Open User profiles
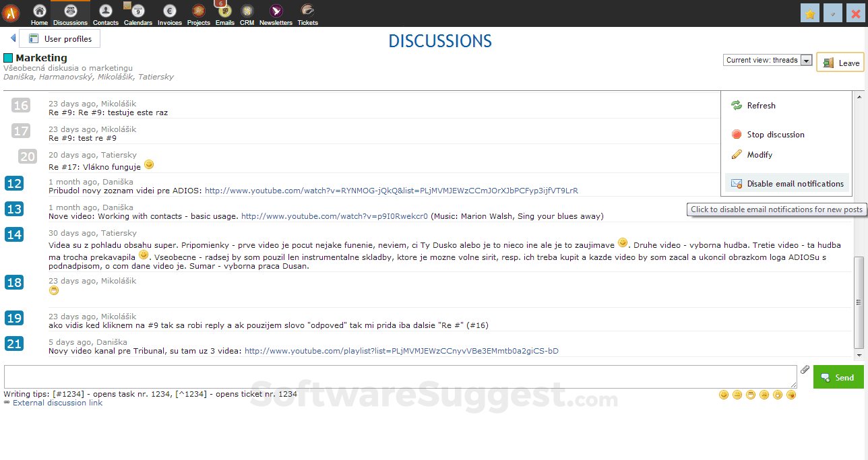Image resolution: width=868 pixels, height=460 pixels. tap(60, 39)
